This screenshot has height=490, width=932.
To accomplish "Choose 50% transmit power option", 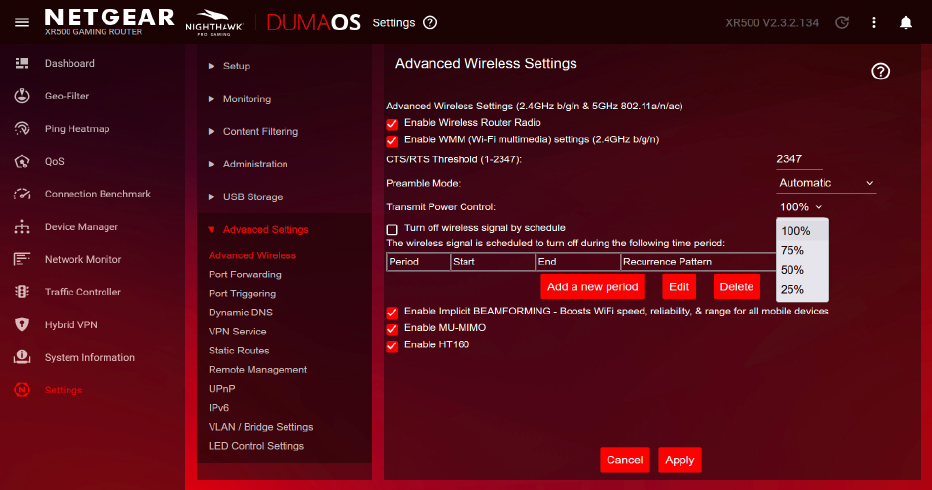I will pyautogui.click(x=792, y=270).
